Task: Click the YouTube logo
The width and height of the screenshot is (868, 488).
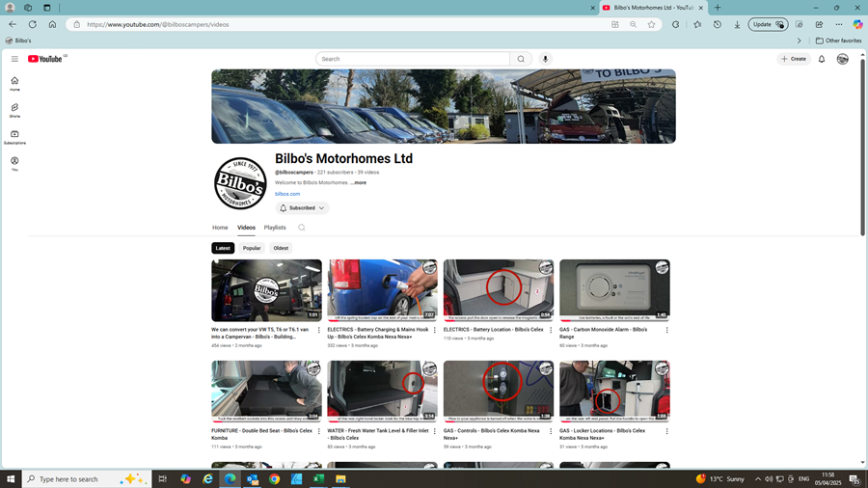Action: 45,59
